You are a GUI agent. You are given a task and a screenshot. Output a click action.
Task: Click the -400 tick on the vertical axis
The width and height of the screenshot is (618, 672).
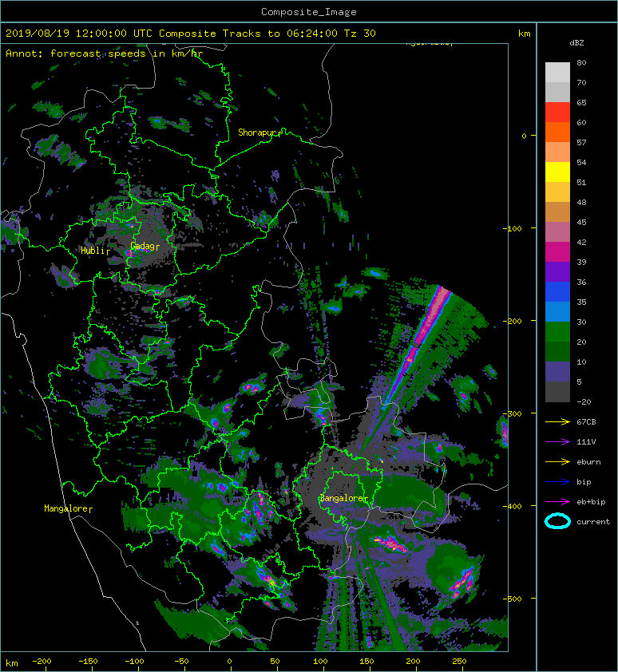tap(512, 506)
